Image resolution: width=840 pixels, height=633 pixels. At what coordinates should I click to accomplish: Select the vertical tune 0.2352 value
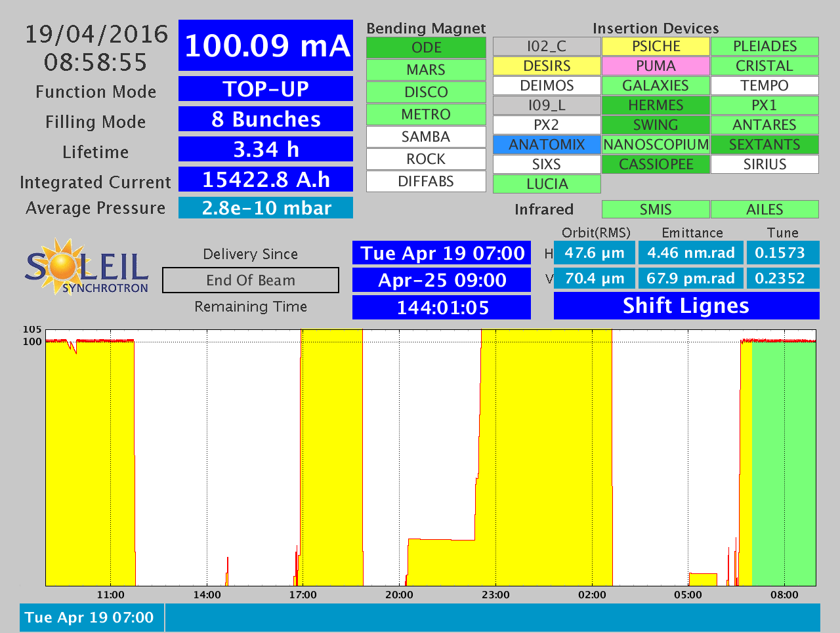(x=783, y=278)
